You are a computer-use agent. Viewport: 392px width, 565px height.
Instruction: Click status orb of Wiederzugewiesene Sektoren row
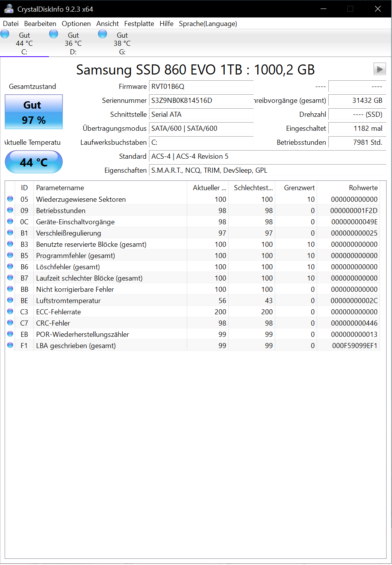point(10,199)
